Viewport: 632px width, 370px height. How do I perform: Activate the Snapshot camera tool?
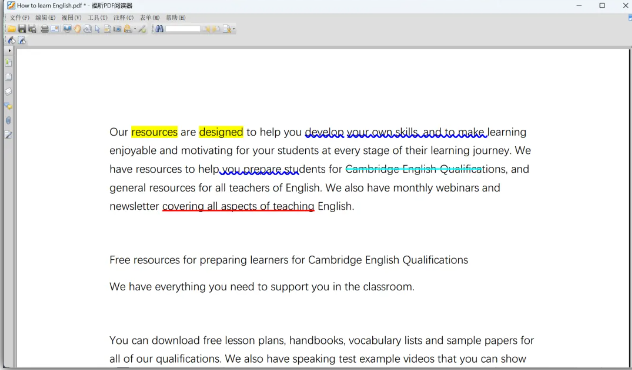tap(117, 29)
